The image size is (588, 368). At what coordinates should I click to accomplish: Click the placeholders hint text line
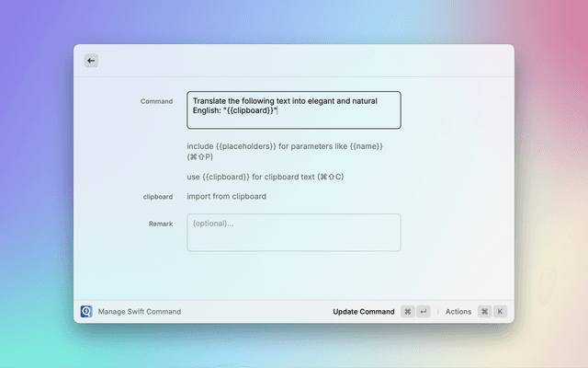click(284, 145)
